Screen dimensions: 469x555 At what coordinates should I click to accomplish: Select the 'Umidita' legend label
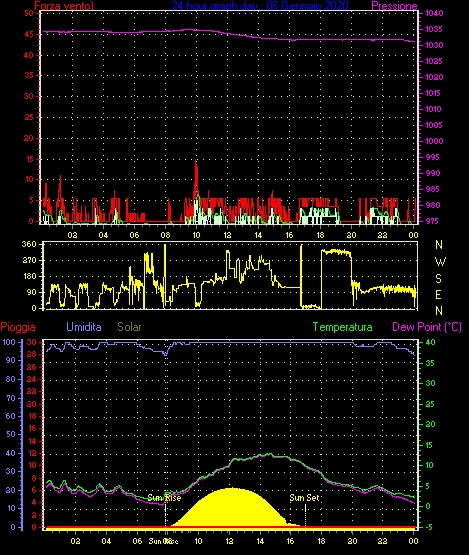point(84,327)
